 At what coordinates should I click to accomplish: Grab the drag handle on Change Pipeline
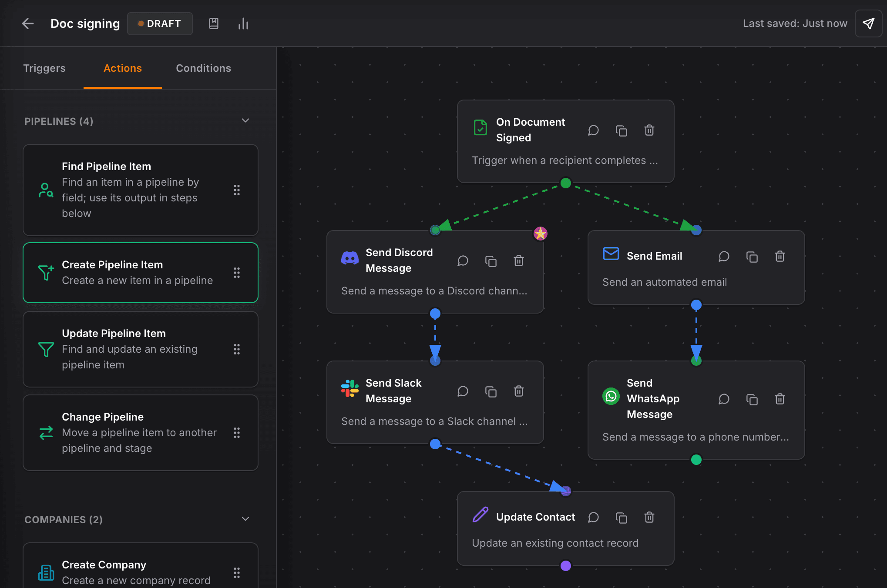pos(237,433)
